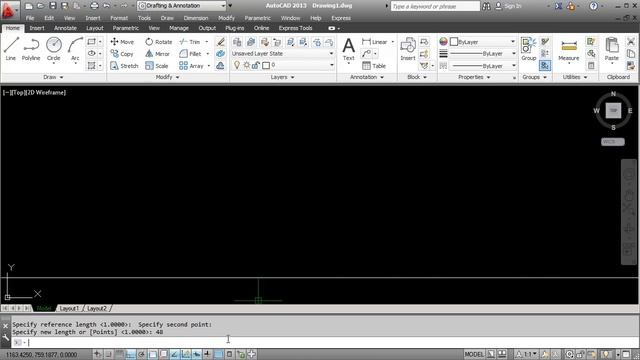640x360 pixels.
Task: Open the Dimension menu
Action: 196,18
